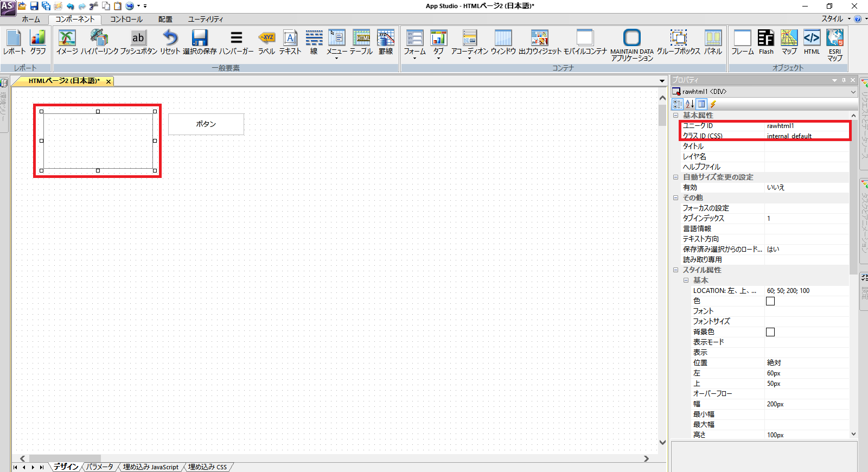Image resolution: width=868 pixels, height=472 pixels.
Task: Collapse the 自動サイズ変更の設定 section
Action: pyautogui.click(x=676, y=177)
